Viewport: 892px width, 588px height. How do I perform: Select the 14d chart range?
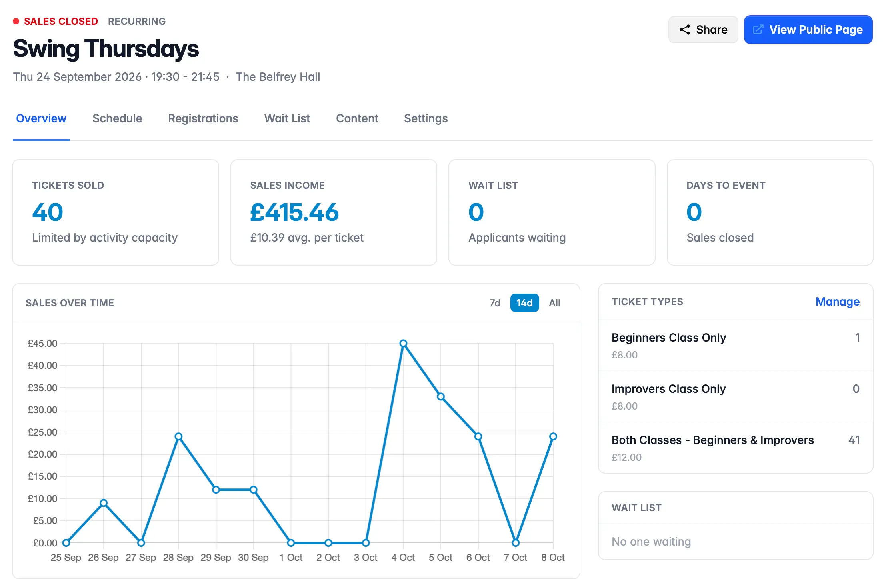(x=524, y=303)
